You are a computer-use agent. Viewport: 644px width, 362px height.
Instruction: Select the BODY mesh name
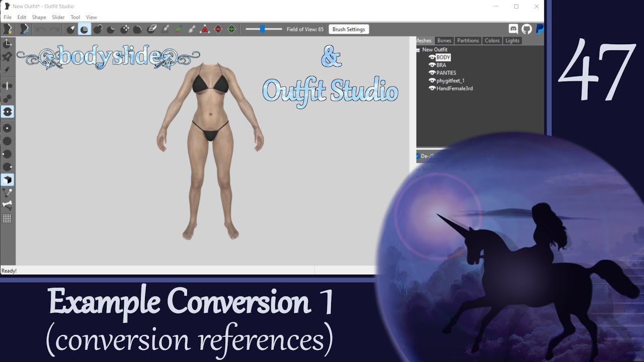tap(443, 57)
